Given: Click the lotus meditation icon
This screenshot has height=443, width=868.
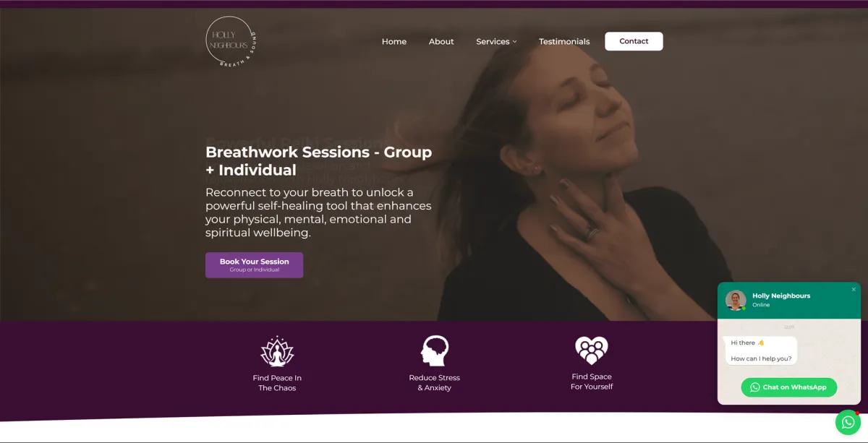Looking at the screenshot, I should [277, 351].
